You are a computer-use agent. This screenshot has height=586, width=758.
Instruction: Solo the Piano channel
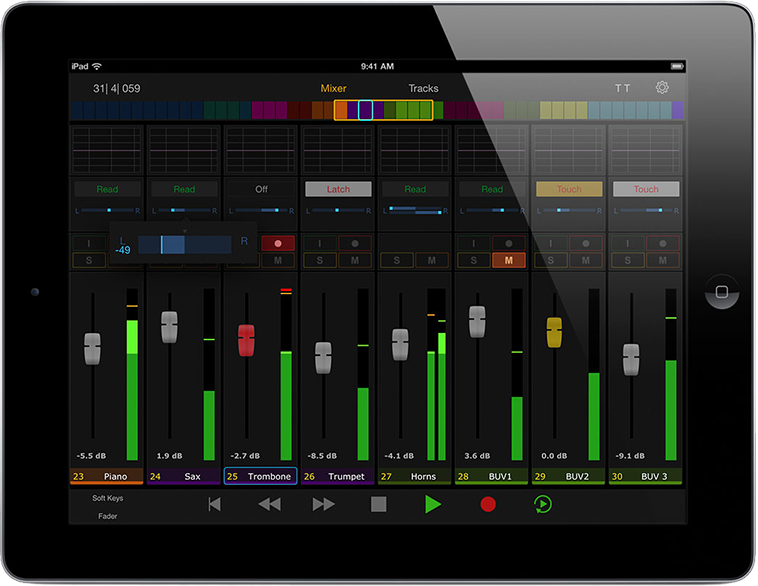89,260
